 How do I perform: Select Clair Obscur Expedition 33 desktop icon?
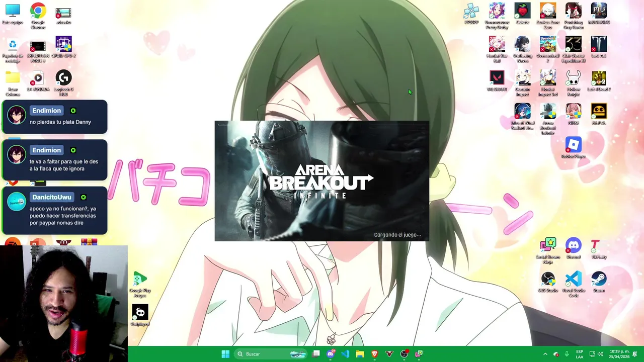(x=573, y=49)
